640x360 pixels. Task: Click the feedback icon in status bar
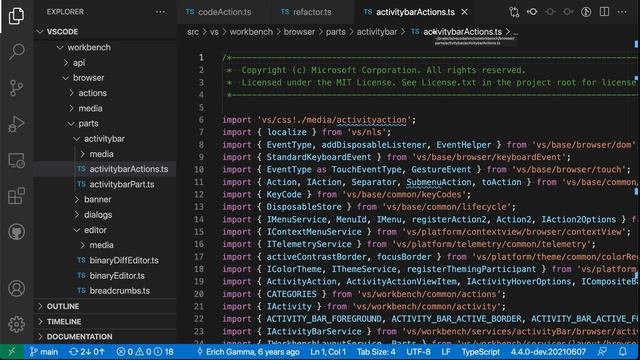coord(602,351)
